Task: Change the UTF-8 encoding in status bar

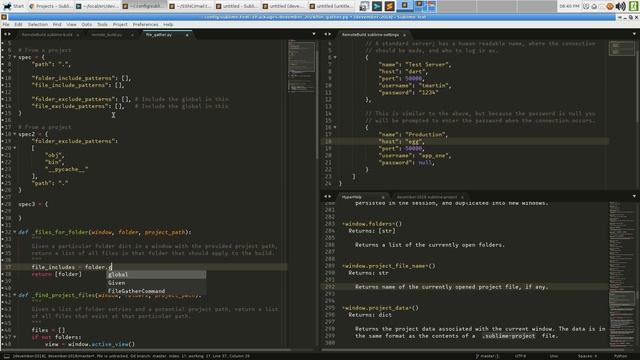Action: (x=520, y=356)
